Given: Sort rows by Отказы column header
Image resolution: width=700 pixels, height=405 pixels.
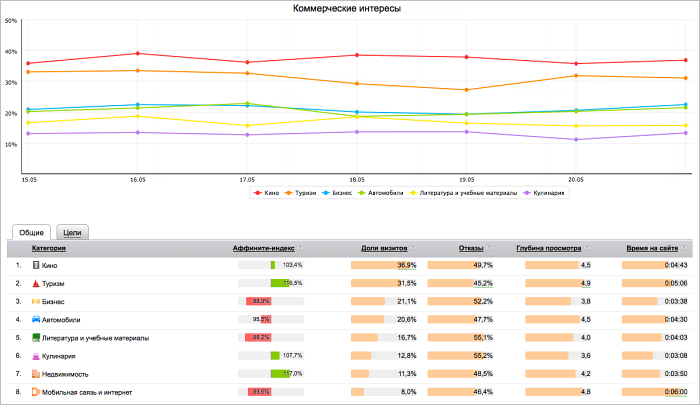Looking at the screenshot, I should point(470,247).
